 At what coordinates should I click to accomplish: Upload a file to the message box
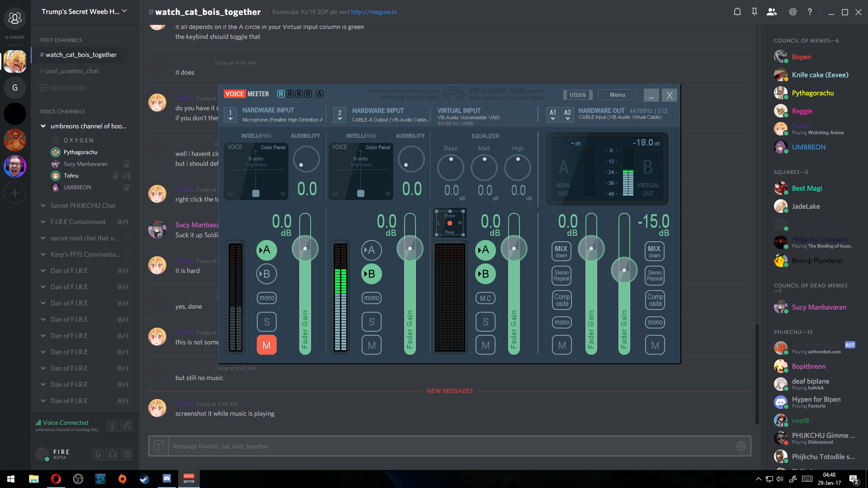point(159,446)
